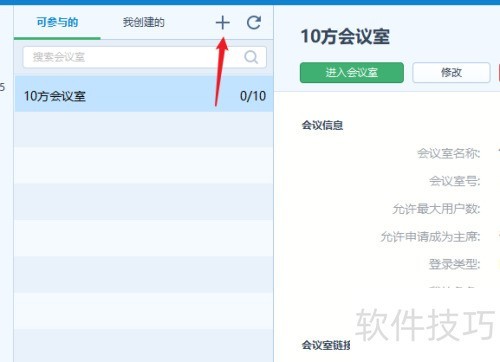Click the green 进入会议室 button

click(352, 72)
